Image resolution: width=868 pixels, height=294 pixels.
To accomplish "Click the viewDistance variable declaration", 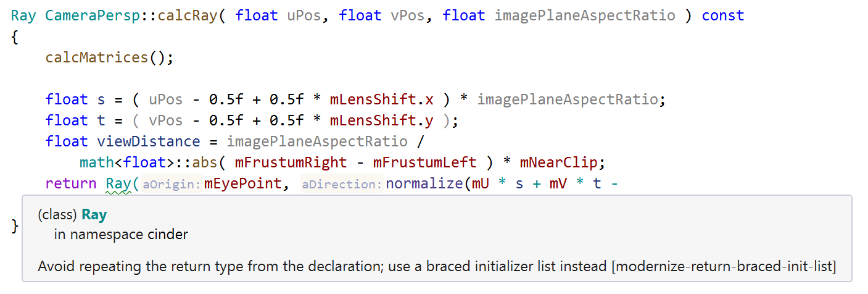I will coord(148,141).
